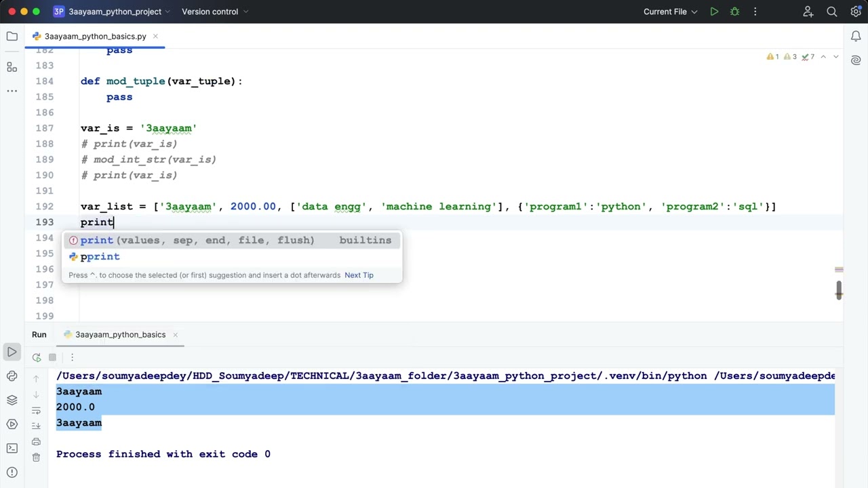Open IDE settings gear
868x488 pixels.
855,12
